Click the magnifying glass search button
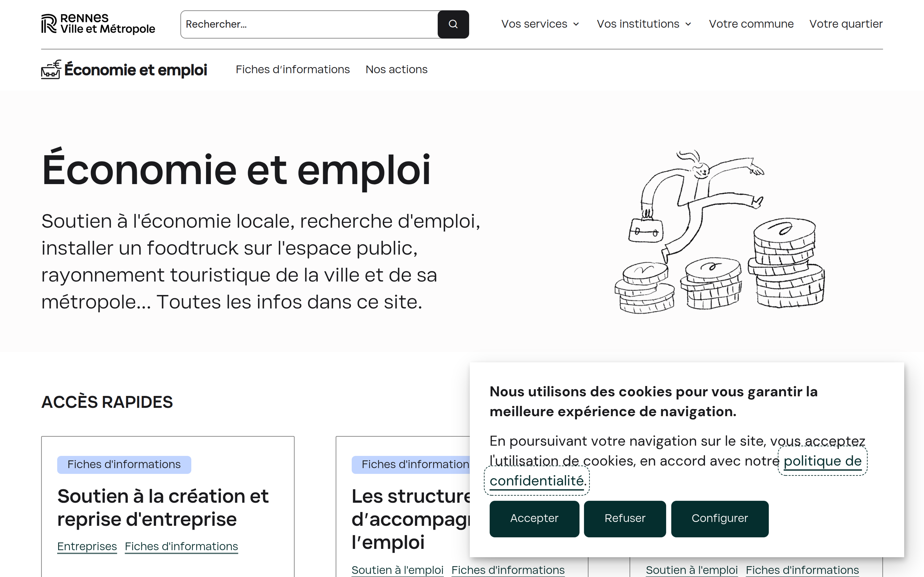Image resolution: width=924 pixels, height=577 pixels. (453, 24)
